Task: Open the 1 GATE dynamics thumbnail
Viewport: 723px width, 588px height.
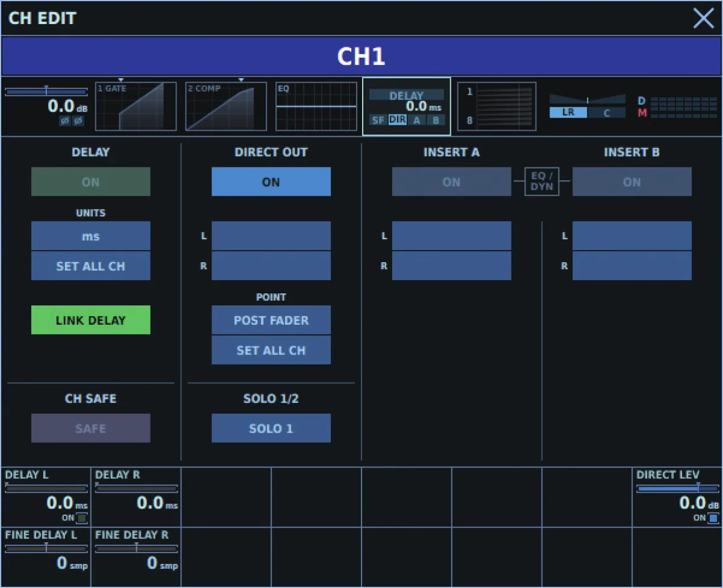Action: [x=136, y=107]
